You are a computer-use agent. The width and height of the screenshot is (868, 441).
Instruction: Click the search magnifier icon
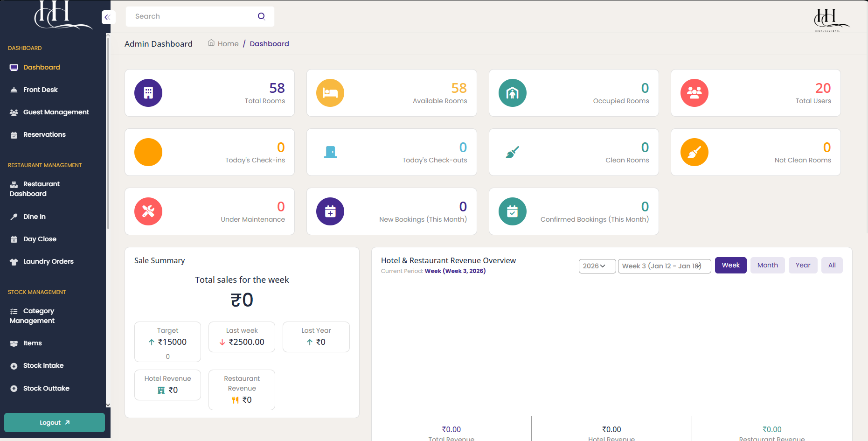click(x=261, y=16)
